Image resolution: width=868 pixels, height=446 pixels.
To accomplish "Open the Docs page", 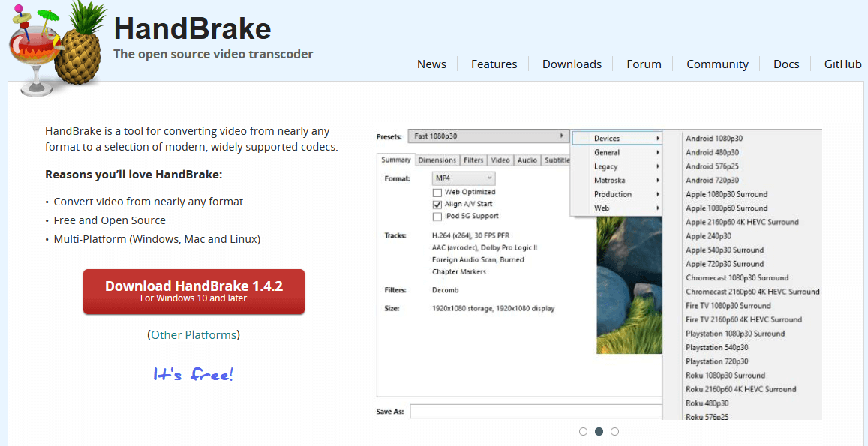I will [x=786, y=64].
